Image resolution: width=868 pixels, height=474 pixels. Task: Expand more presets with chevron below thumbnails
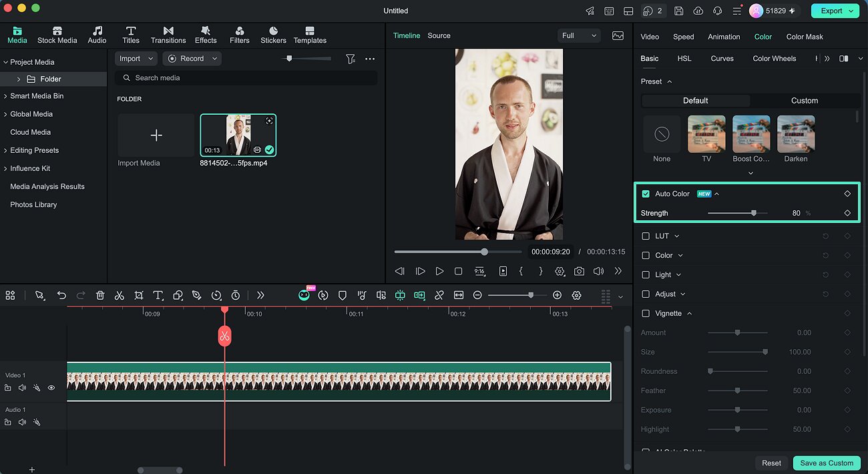pos(750,174)
